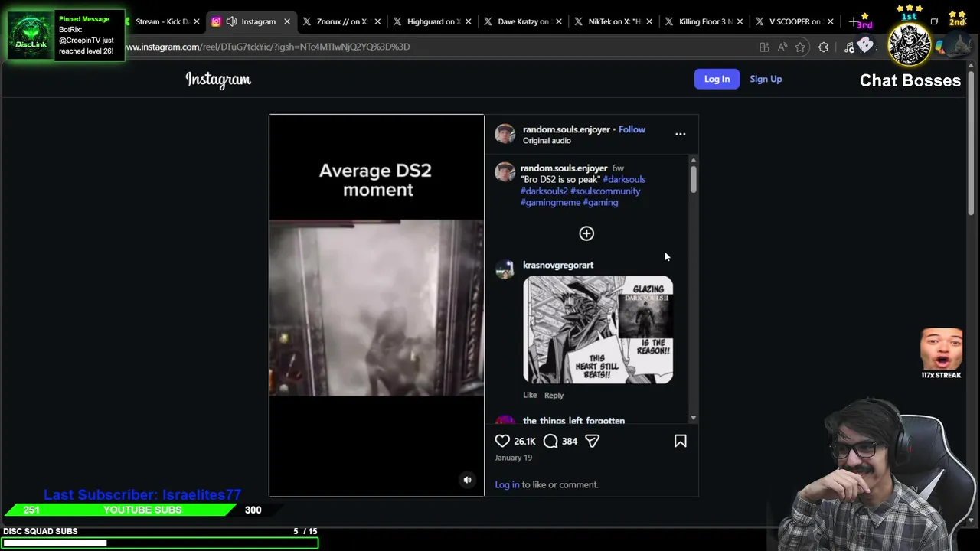This screenshot has width=980, height=551.
Task: Switch to the Znorux on X tab
Action: pyautogui.click(x=340, y=21)
